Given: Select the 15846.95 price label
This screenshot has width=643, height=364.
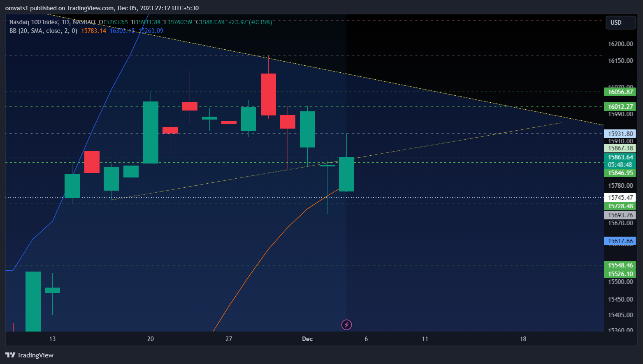Looking at the screenshot, I should 620,173.
